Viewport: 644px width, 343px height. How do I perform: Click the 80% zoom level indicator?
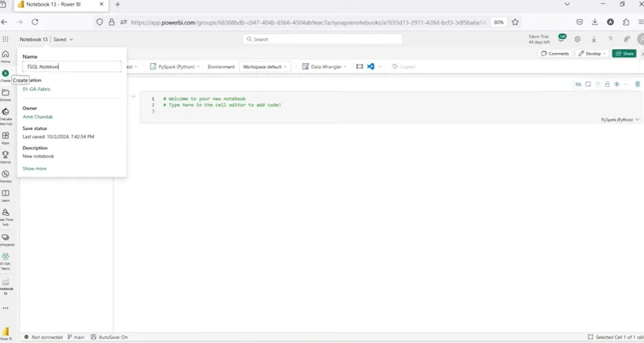(499, 22)
